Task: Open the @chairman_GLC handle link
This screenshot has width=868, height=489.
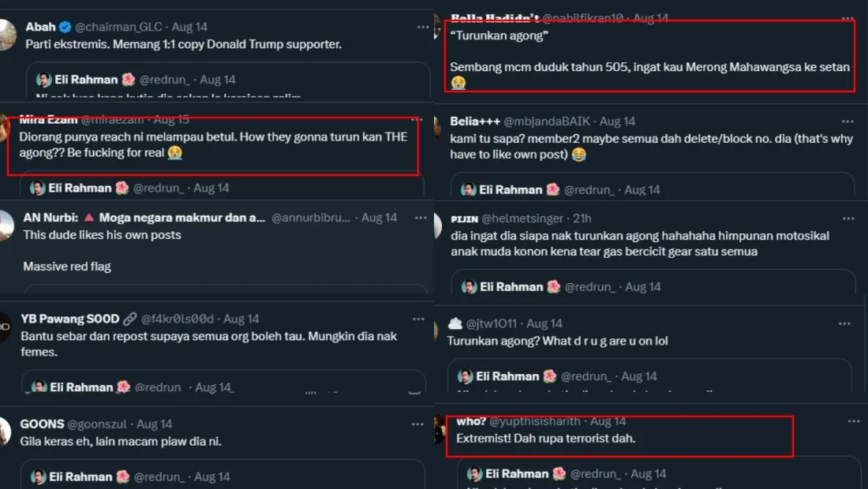Action: tap(117, 27)
